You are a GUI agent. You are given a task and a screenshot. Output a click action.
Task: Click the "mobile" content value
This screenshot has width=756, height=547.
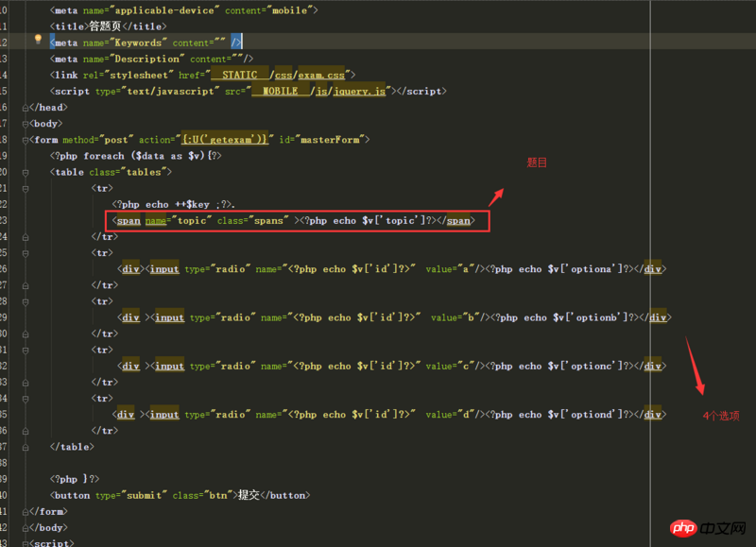tap(289, 10)
